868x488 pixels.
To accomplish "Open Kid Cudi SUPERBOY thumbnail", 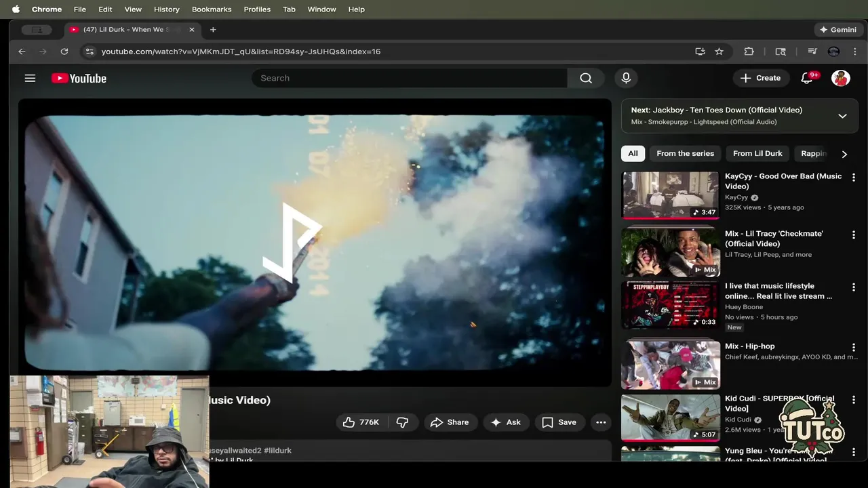I will pos(670,417).
